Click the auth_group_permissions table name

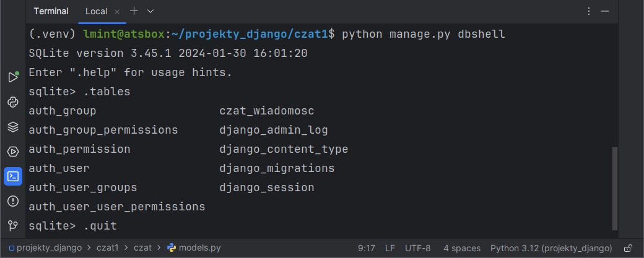pos(103,131)
